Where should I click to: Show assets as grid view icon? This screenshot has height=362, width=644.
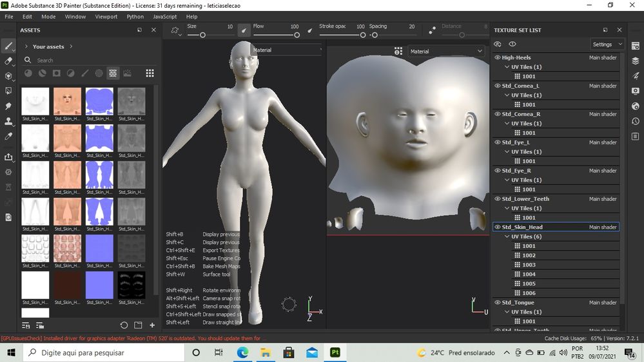(x=150, y=73)
